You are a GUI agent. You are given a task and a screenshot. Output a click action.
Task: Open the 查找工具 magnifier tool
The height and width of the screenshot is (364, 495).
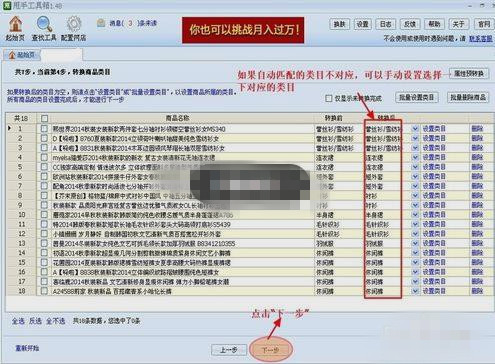pos(44,29)
